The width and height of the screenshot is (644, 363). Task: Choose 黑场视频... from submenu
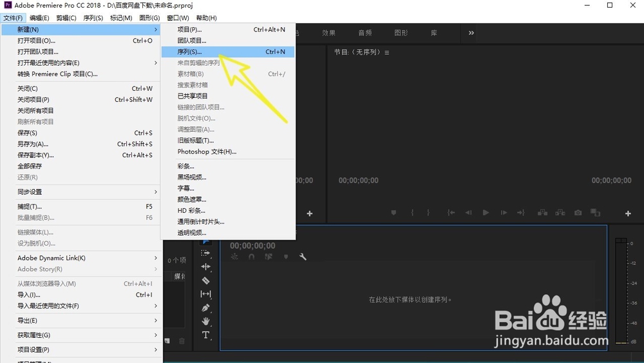point(228,177)
